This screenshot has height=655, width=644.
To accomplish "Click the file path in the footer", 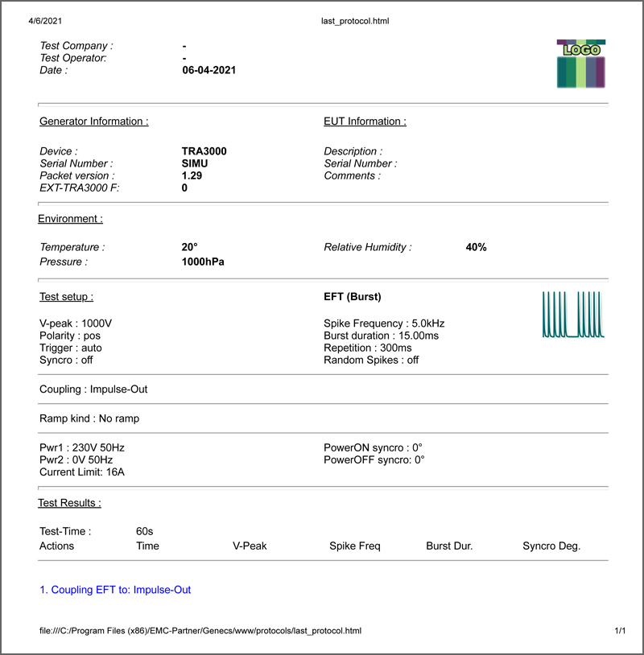I will click(x=200, y=630).
